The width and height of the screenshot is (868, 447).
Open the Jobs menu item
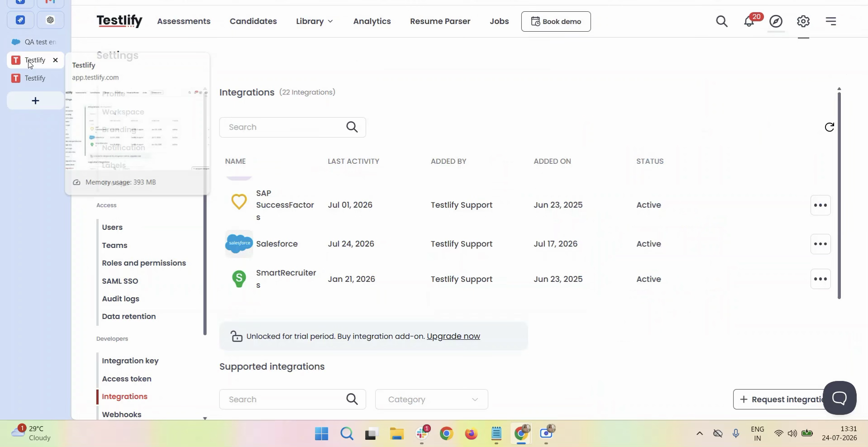[x=499, y=21]
